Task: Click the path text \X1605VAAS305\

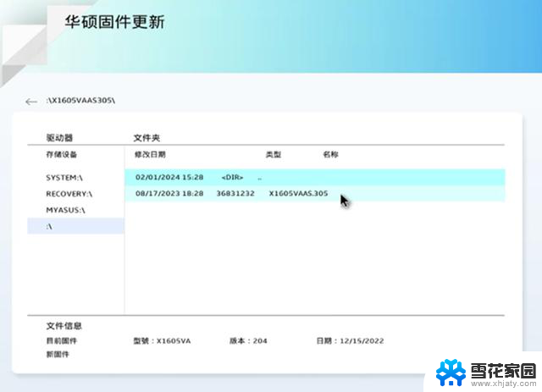Action: point(80,101)
